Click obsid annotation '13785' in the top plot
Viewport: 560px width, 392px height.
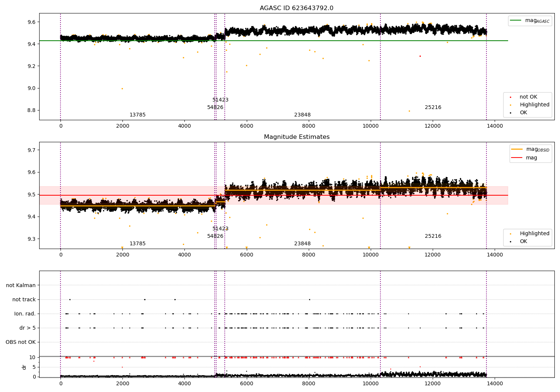pyautogui.click(x=137, y=115)
